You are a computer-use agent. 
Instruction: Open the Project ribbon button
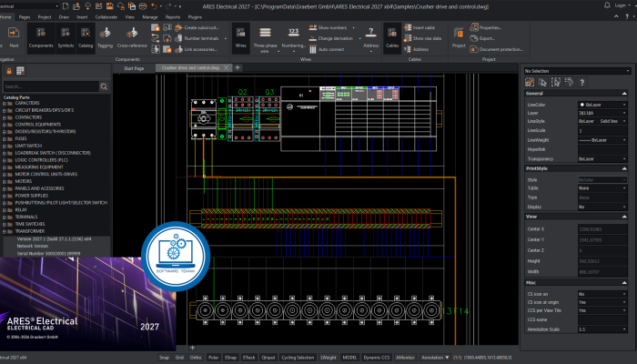click(x=459, y=38)
